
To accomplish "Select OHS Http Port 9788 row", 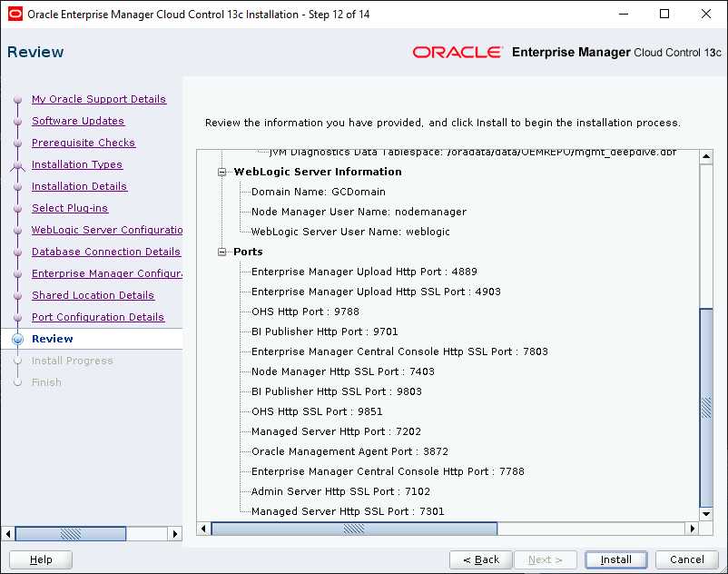I will 305,312.
